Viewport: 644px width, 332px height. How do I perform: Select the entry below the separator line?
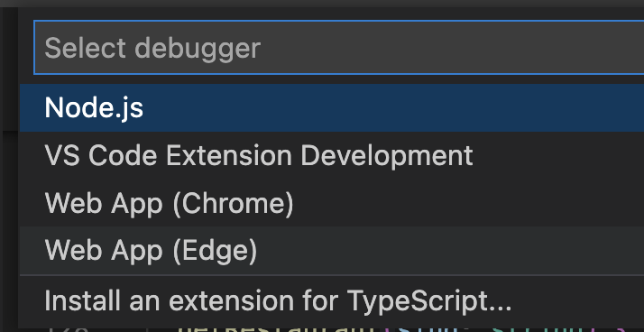point(332,300)
